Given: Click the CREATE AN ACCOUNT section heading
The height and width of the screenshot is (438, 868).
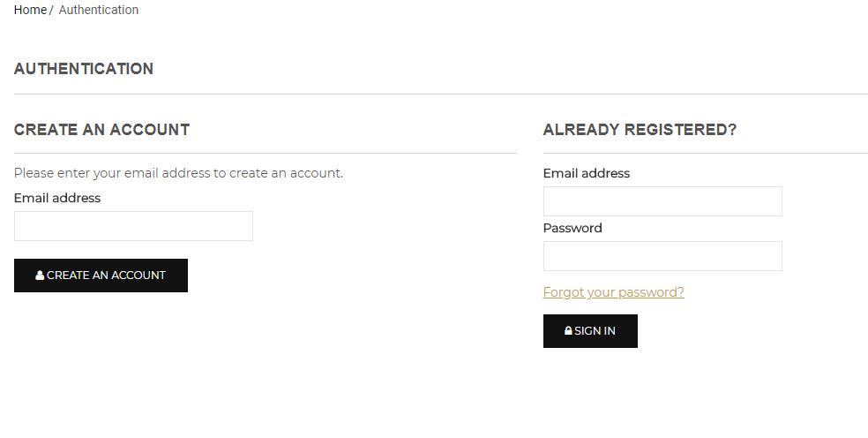Looking at the screenshot, I should tap(101, 130).
